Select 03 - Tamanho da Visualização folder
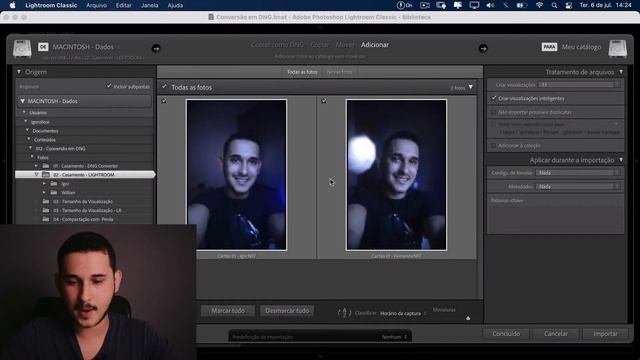 point(83,201)
